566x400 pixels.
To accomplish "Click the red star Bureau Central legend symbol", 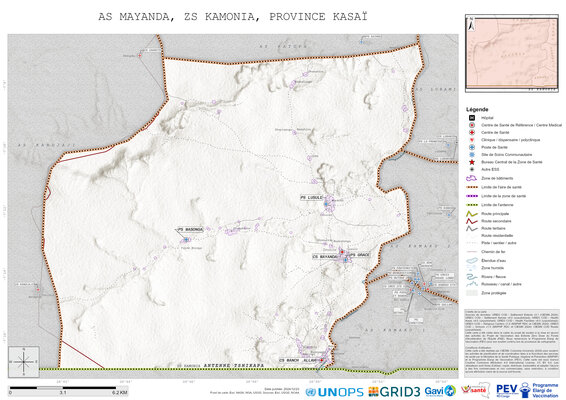I will click(471, 162).
